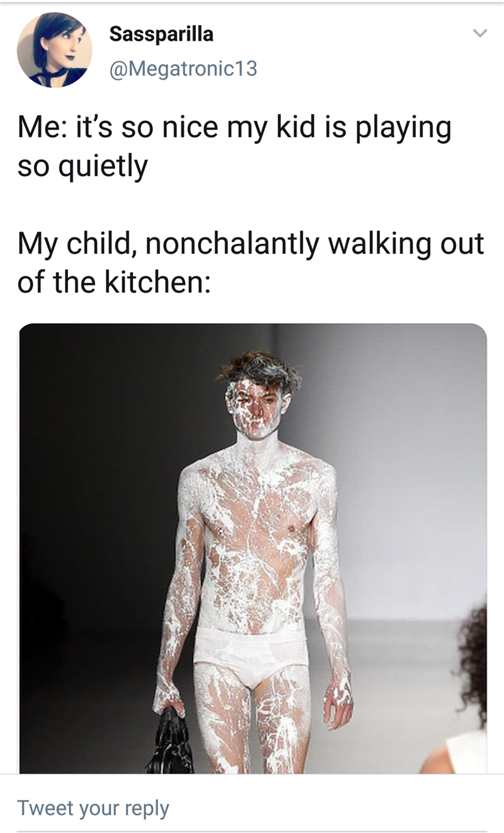504x833 pixels.
Task: Tap the light gray wall in the photo
Action: click(x=409, y=473)
